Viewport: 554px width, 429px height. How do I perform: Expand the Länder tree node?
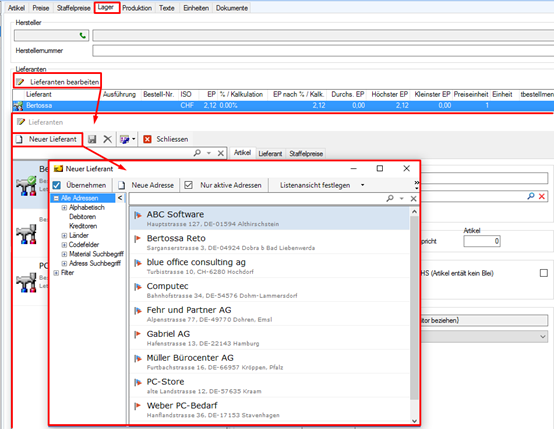[64, 235]
